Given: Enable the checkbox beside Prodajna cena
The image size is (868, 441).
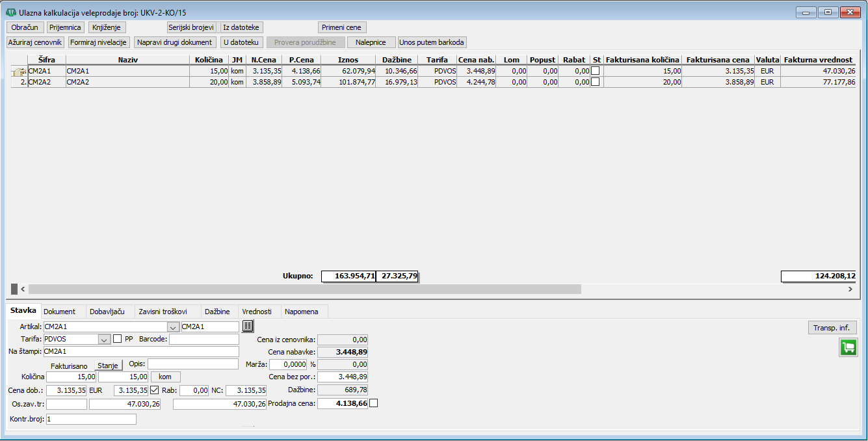Looking at the screenshot, I should click(x=373, y=403).
